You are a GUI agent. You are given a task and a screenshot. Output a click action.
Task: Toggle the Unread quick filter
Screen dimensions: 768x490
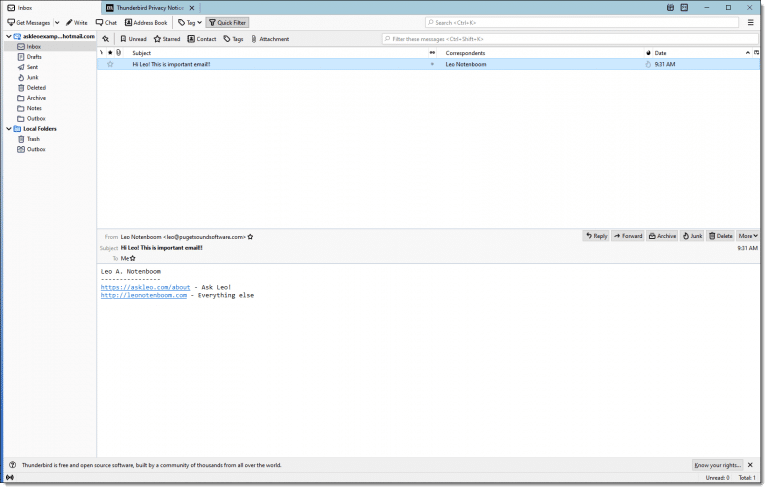coord(133,39)
